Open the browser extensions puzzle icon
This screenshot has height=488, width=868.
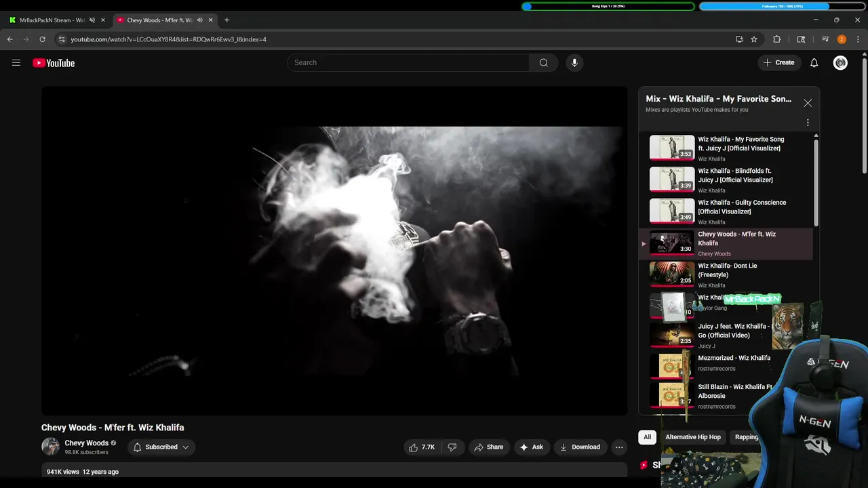[x=777, y=39]
